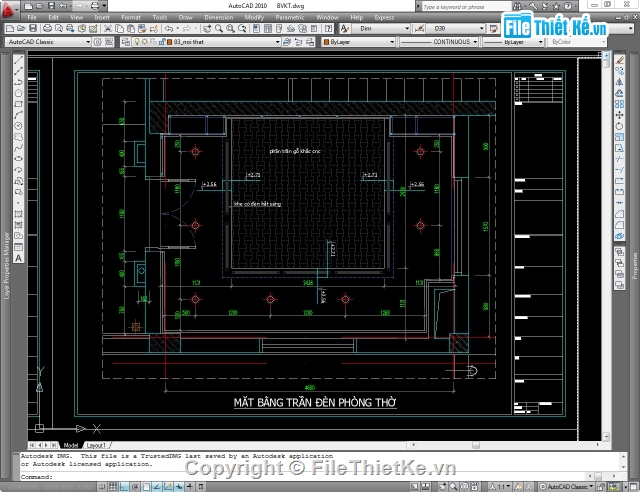Open the Layer Properties Manager side palette

[x=6, y=265]
